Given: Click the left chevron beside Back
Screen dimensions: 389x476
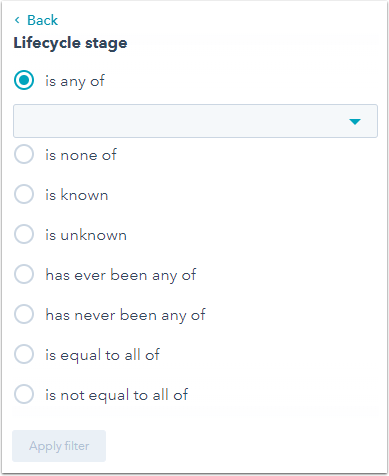Looking at the screenshot, I should [x=17, y=20].
